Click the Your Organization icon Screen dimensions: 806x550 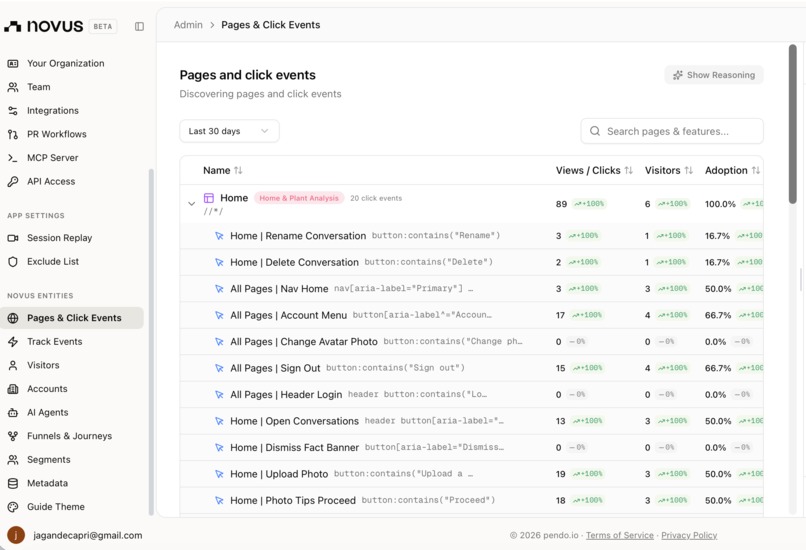(x=13, y=63)
